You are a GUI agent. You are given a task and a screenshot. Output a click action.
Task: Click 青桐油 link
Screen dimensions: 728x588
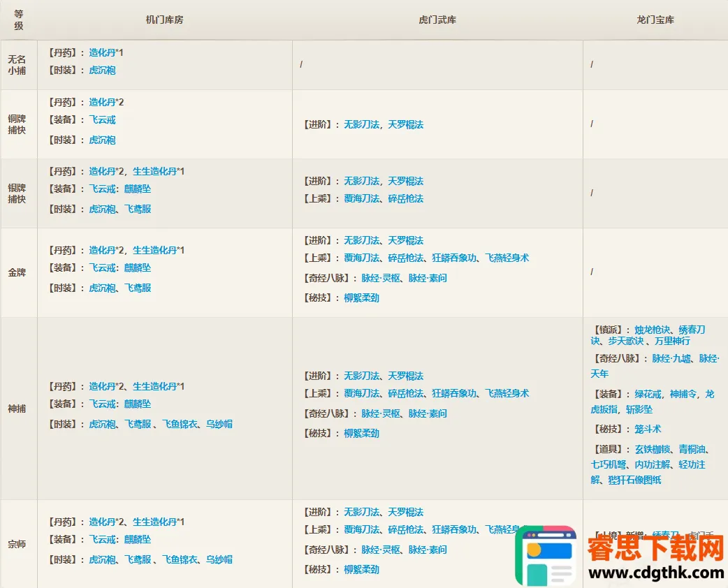pos(692,450)
